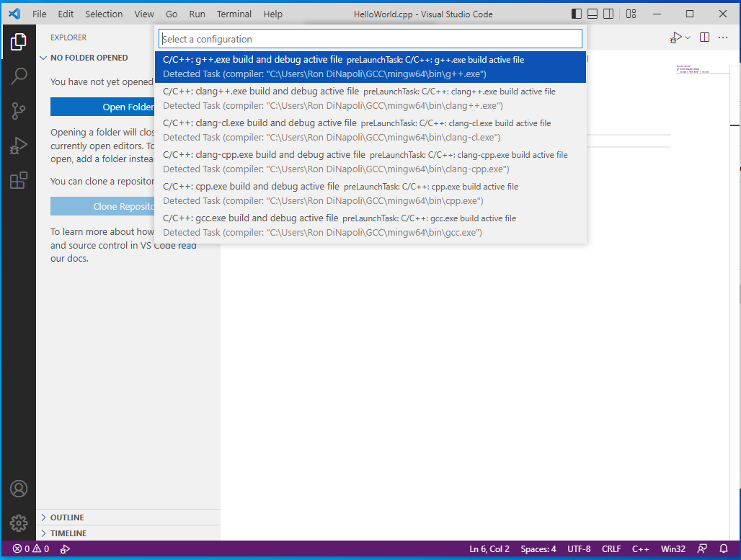Image resolution: width=741 pixels, height=560 pixels.
Task: Click the Open Folder button
Action: tap(102, 107)
